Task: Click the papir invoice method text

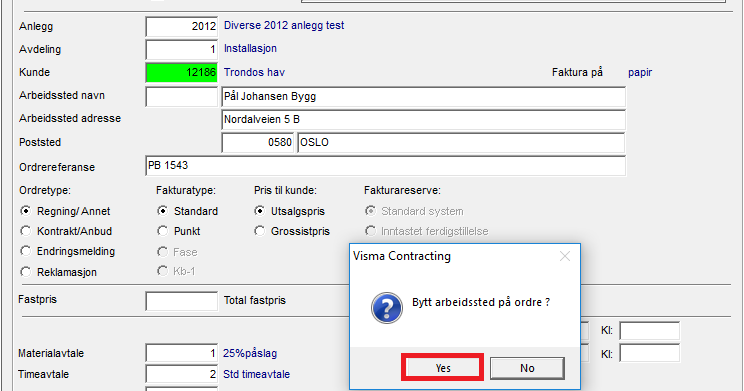Action: click(640, 73)
